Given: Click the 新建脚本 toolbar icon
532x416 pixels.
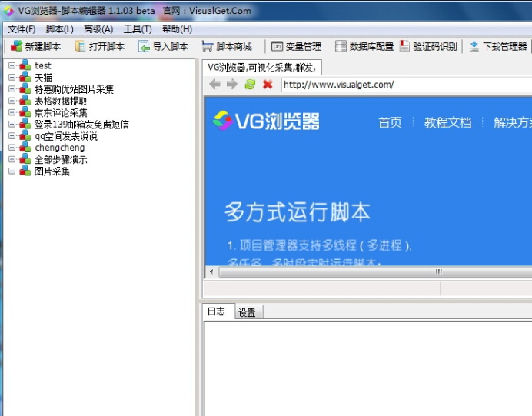Looking at the screenshot, I should (x=16, y=46).
